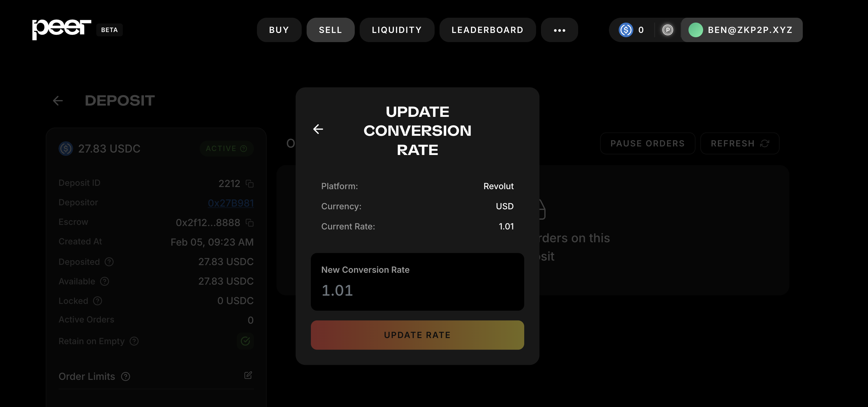The height and width of the screenshot is (407, 868).
Task: Click the Peer logo
Action: coord(62,30)
